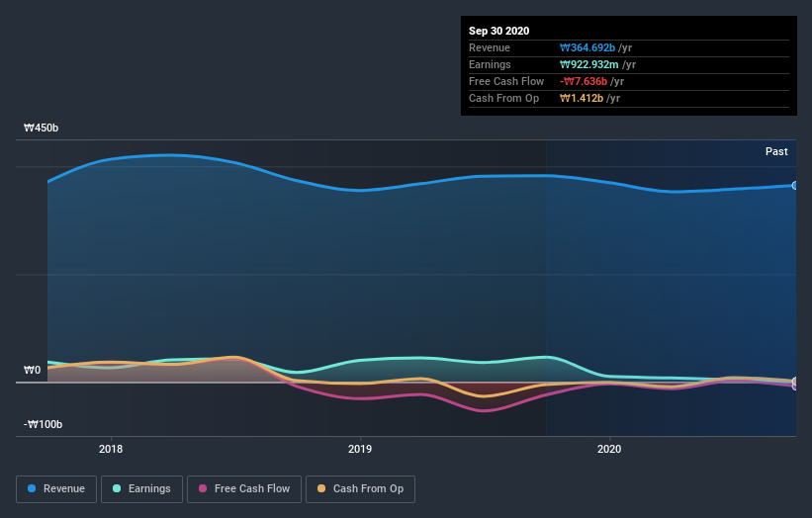812x518 pixels.
Task: Click the Cash From Op label in tooltip
Action: [503, 98]
